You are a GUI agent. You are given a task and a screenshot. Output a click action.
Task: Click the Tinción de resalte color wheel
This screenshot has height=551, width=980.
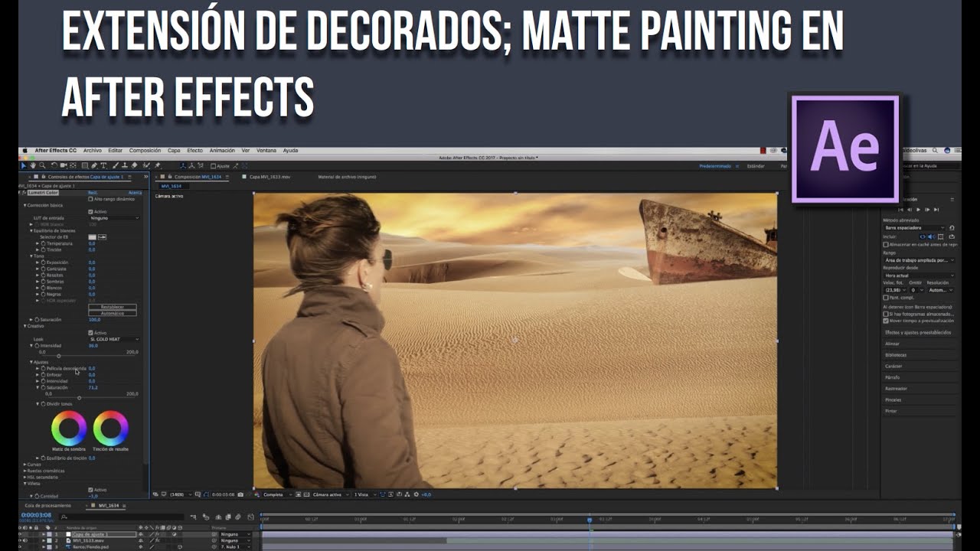(111, 428)
